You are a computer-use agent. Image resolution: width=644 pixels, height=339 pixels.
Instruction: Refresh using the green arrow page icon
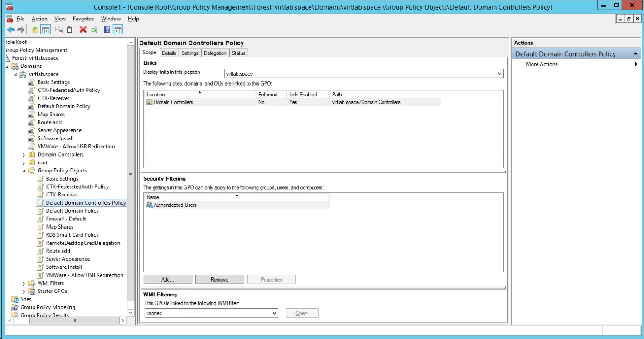tap(93, 30)
